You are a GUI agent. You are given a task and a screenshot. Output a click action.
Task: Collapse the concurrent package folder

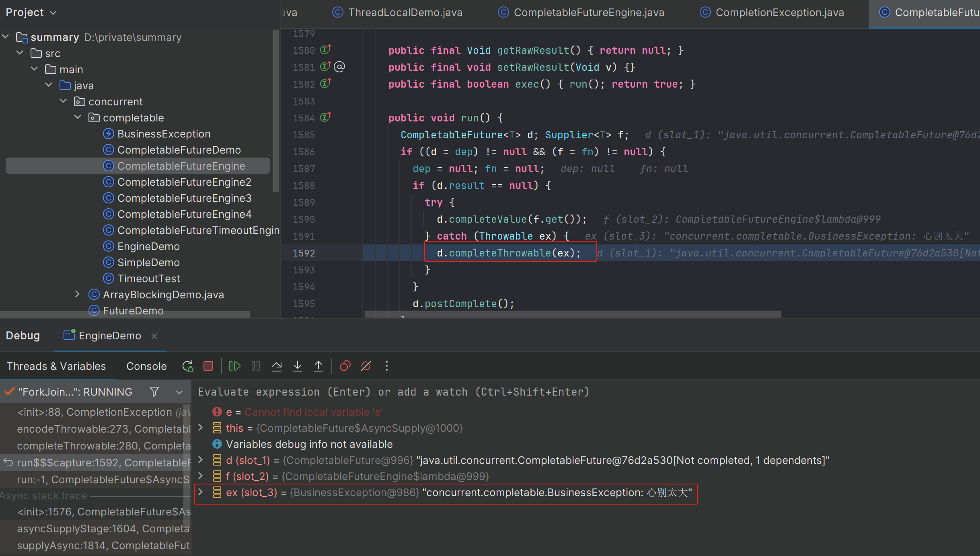point(63,101)
